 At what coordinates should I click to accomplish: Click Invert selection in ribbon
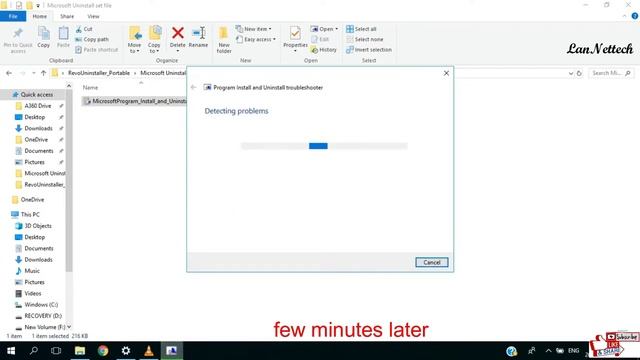[369, 50]
